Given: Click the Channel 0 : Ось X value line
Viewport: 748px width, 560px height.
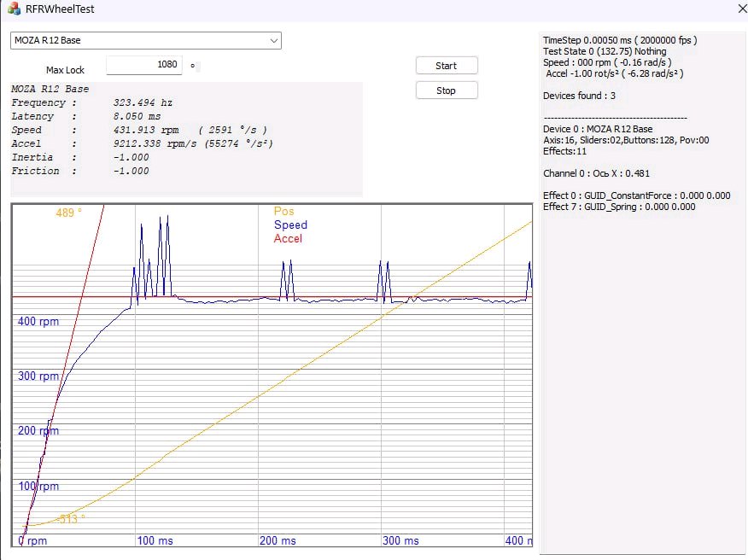Looking at the screenshot, I should coord(596,173).
